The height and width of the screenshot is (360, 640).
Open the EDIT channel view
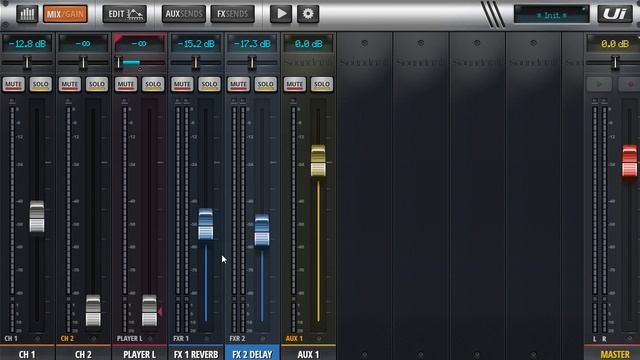pyautogui.click(x=125, y=14)
